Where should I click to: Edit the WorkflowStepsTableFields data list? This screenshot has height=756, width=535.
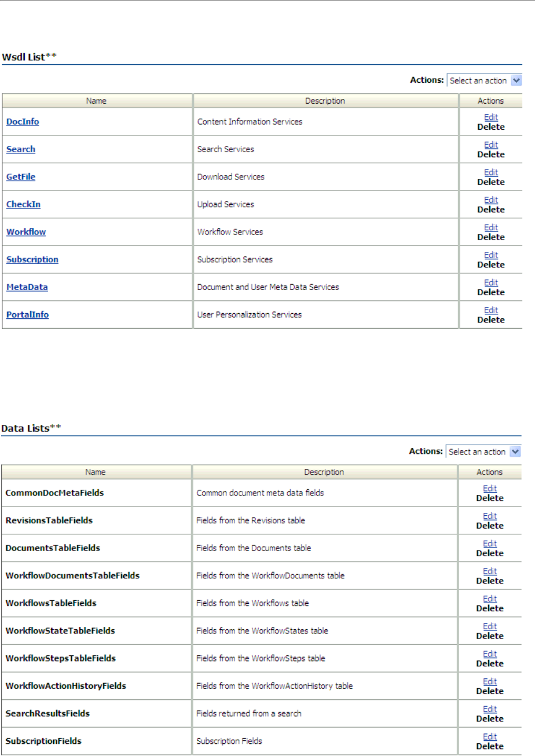(490, 654)
